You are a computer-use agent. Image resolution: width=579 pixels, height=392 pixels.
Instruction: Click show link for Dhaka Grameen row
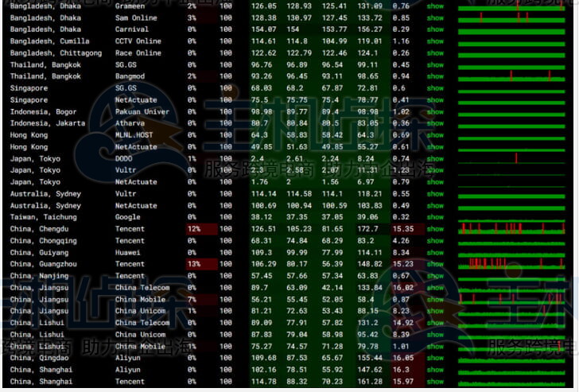point(435,6)
